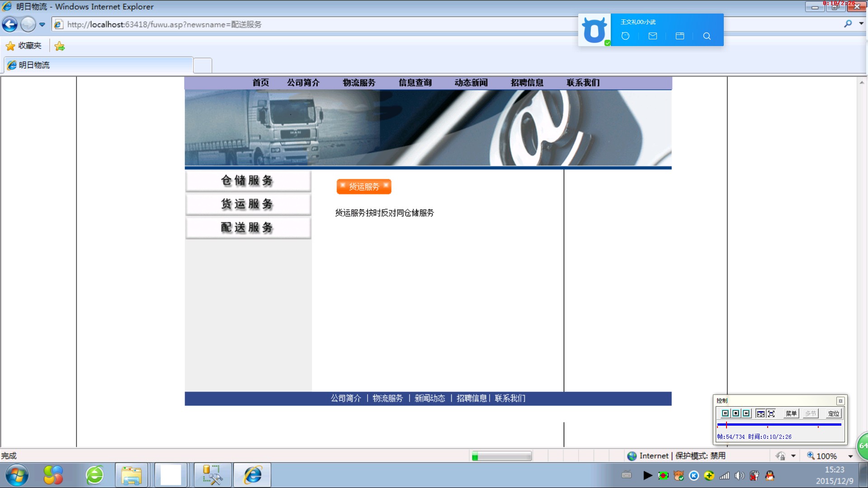
Task: Open the 收藏夹 favorites button
Action: tap(24, 46)
